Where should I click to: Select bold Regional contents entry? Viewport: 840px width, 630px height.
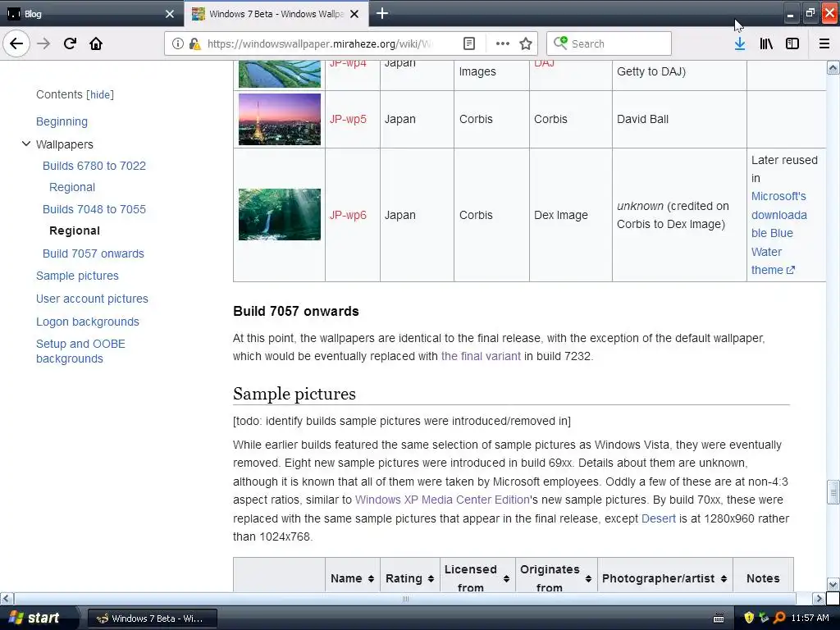click(x=75, y=231)
